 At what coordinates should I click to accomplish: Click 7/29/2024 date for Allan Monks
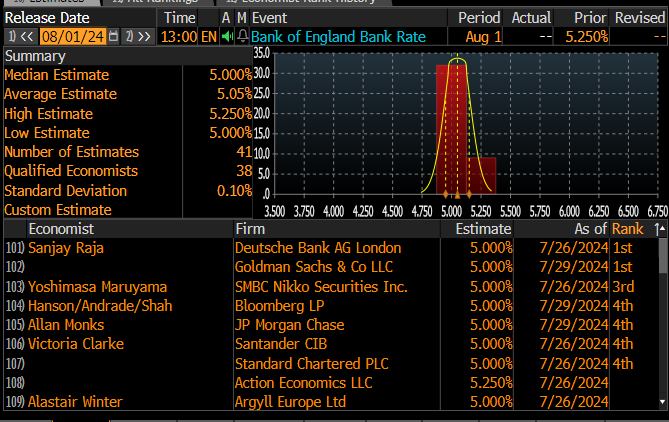[x=573, y=325]
